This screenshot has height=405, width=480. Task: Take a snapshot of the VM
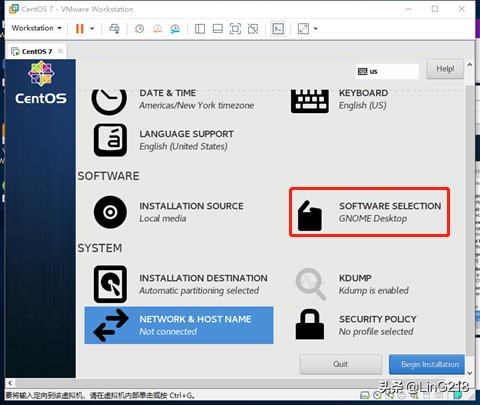139,29
